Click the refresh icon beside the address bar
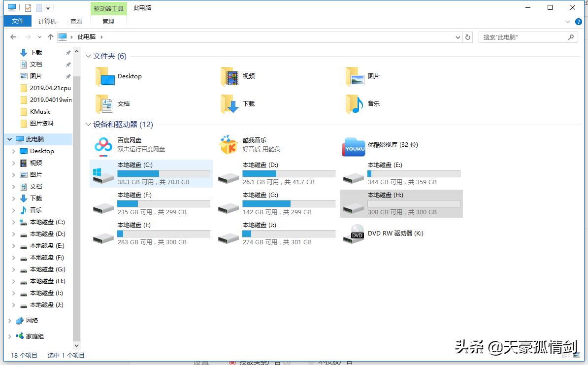 click(467, 37)
